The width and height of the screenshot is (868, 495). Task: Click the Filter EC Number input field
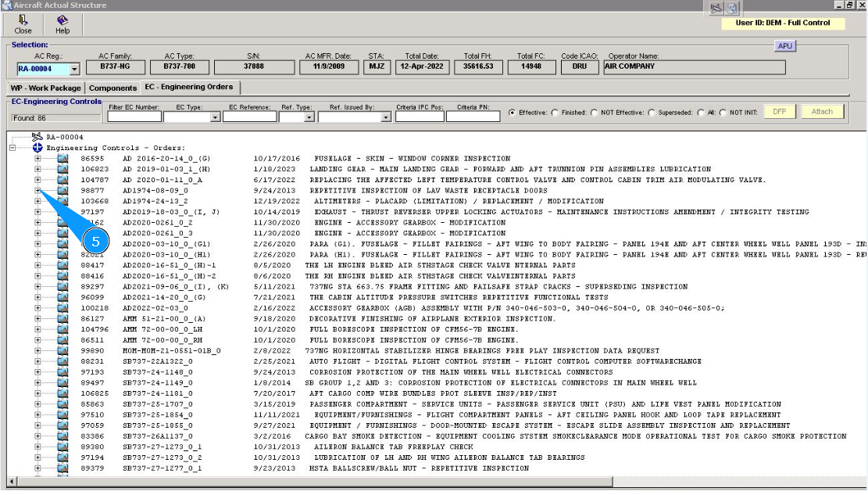pyautogui.click(x=134, y=117)
